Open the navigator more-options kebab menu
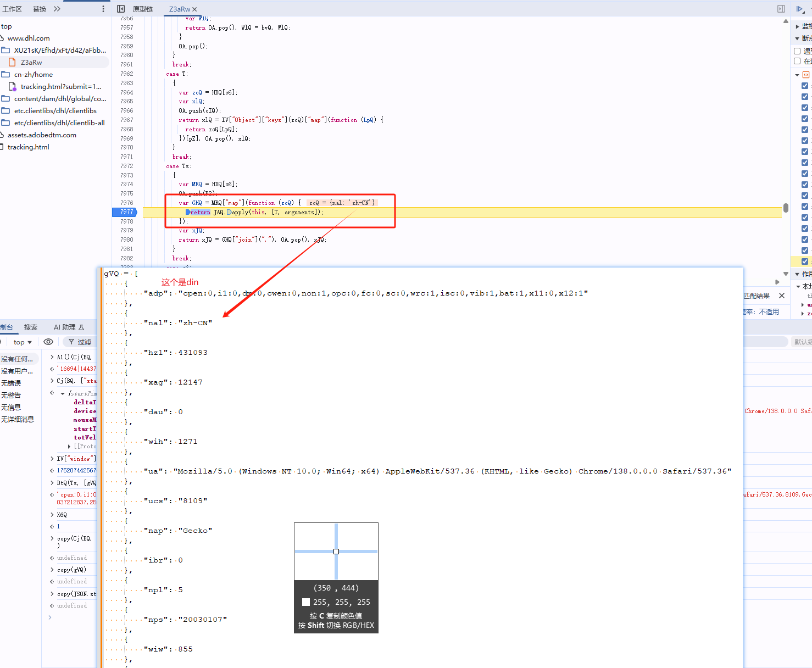 [x=103, y=9]
